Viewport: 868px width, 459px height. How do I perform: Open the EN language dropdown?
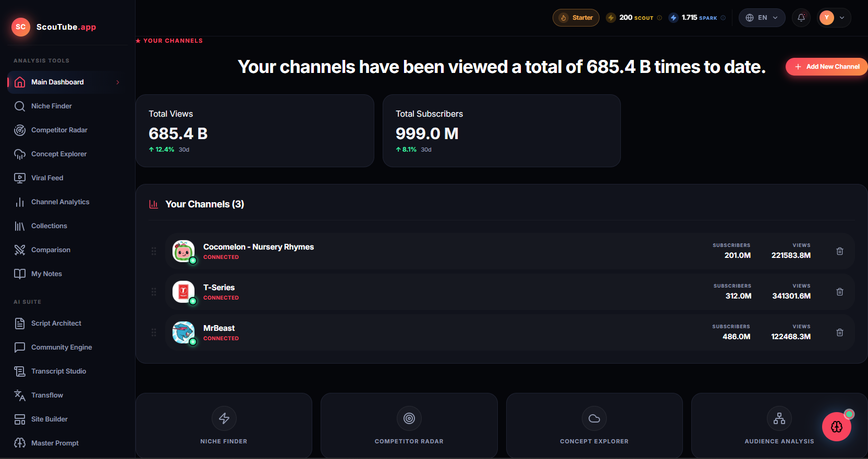click(x=762, y=18)
